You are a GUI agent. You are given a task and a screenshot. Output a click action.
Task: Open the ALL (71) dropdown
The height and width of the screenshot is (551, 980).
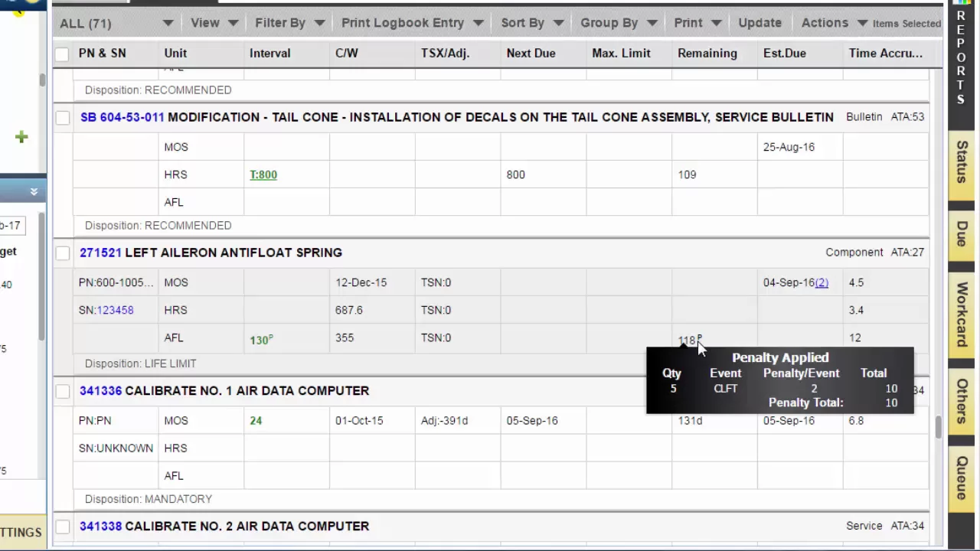pos(116,23)
